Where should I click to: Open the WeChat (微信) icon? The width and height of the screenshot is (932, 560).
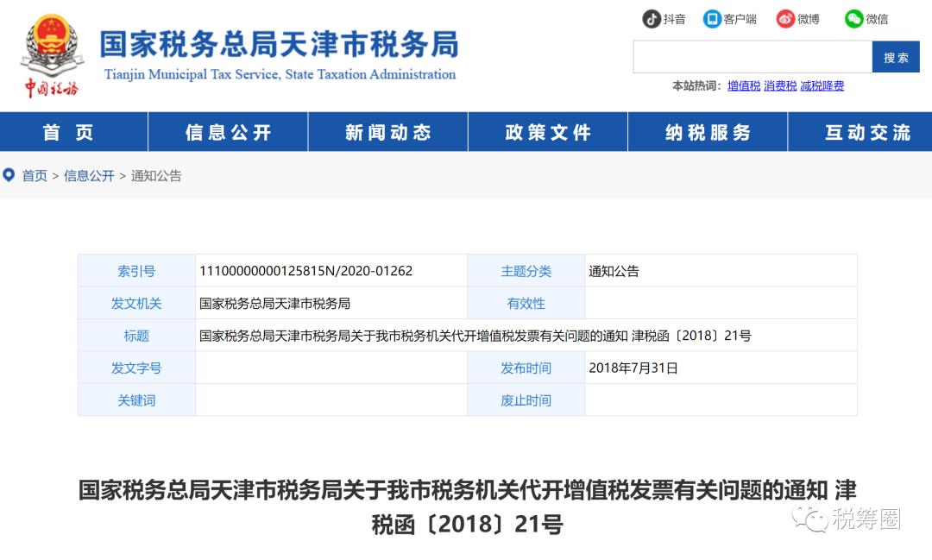tap(854, 18)
